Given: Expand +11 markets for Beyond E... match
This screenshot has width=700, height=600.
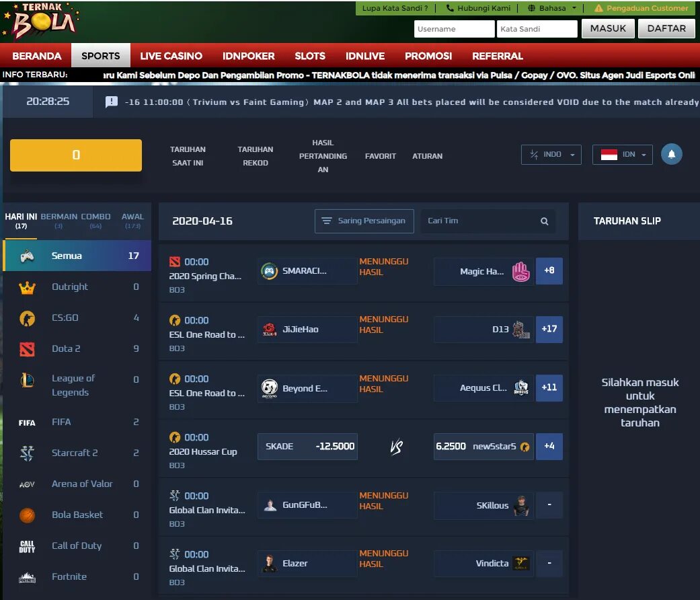Looking at the screenshot, I should 549,387.
